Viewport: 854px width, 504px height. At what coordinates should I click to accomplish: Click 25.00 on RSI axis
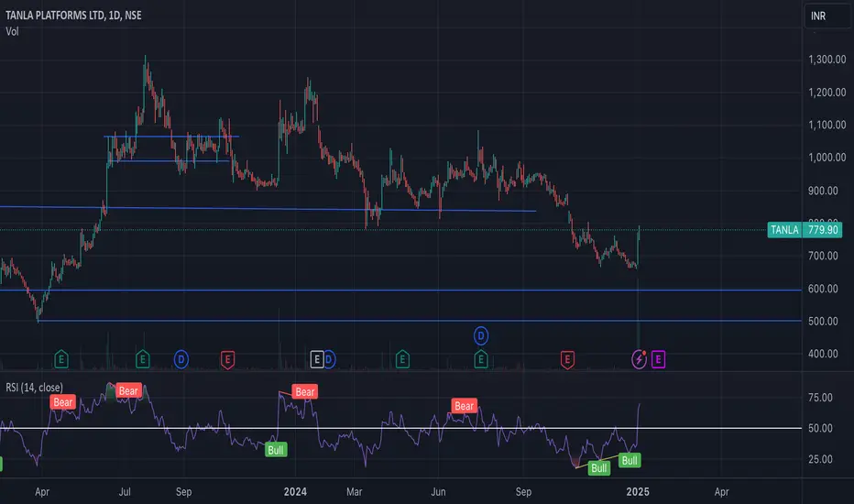(820, 459)
